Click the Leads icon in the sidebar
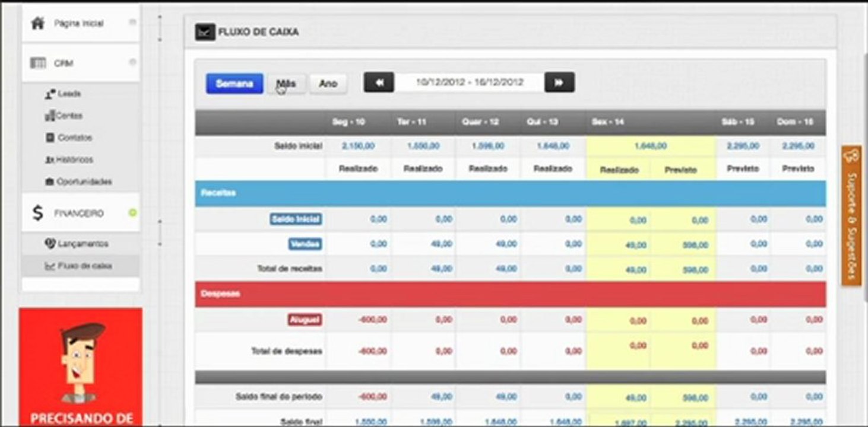The image size is (868, 427). tap(50, 94)
